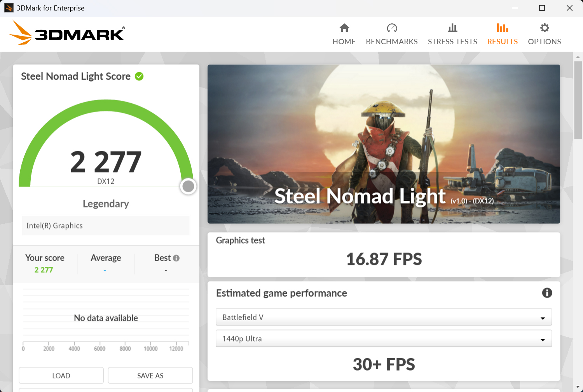Select the Intel(R) Graphics field
Image resolution: width=583 pixels, height=392 pixels.
pyautogui.click(x=106, y=225)
